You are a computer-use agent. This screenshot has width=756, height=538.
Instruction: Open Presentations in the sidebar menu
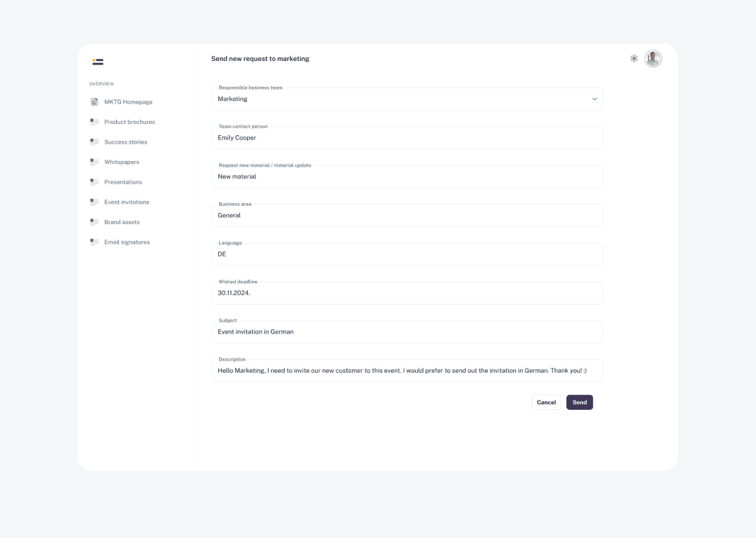(123, 182)
